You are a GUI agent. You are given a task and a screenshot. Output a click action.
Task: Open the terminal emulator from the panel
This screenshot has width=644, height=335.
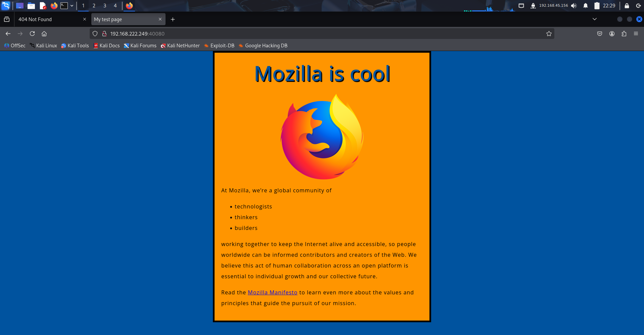(x=64, y=5)
